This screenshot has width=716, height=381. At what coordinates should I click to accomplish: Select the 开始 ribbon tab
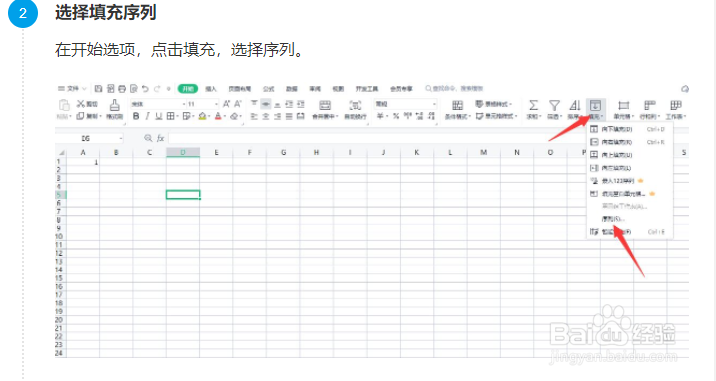(x=188, y=89)
